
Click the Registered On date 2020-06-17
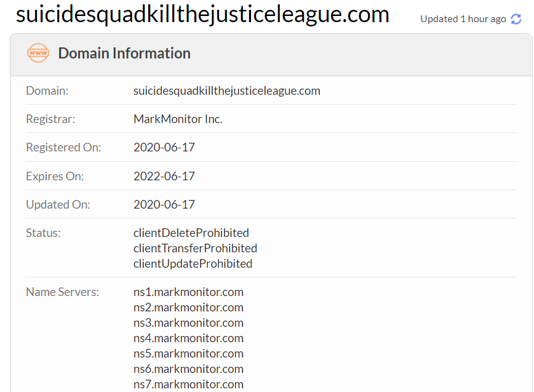point(164,148)
